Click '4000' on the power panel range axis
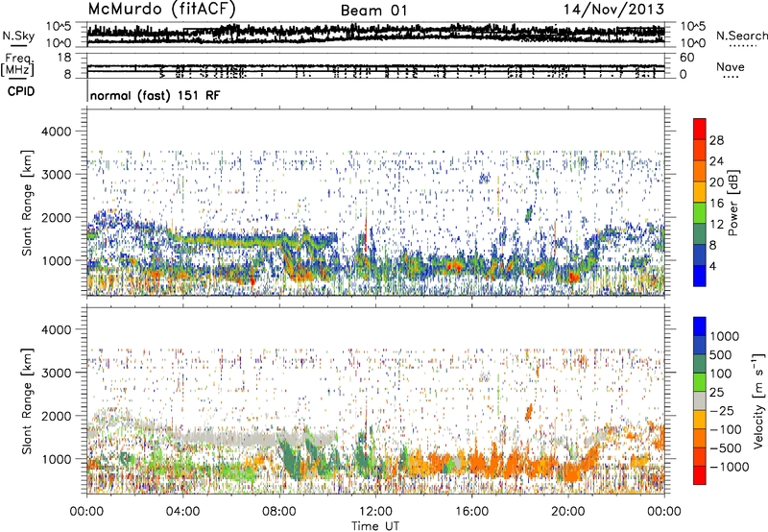768x532 pixels. coord(56,132)
